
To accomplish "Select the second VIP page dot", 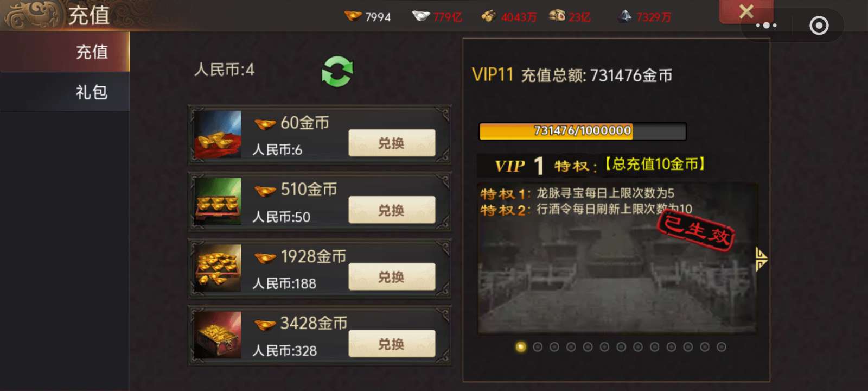I will 538,347.
